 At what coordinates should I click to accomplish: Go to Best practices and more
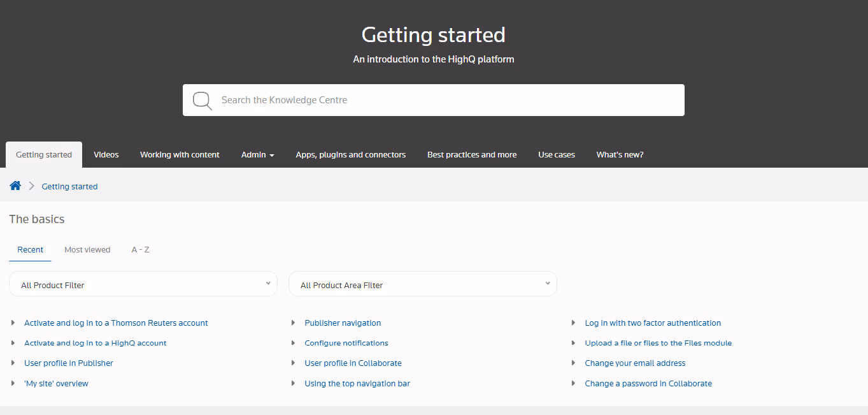472,154
